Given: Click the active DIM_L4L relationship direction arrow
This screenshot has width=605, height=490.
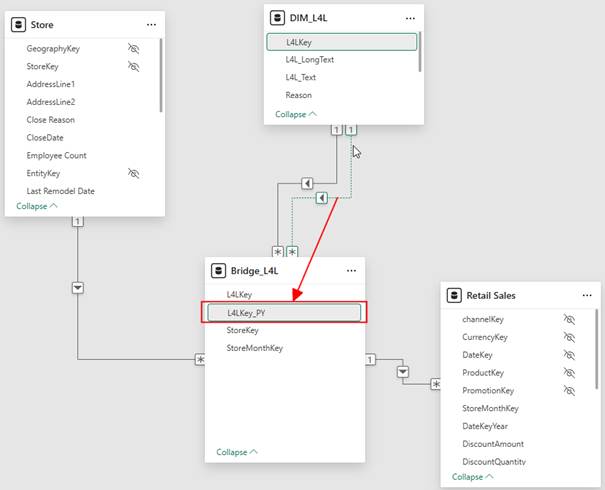Looking at the screenshot, I should [x=308, y=183].
